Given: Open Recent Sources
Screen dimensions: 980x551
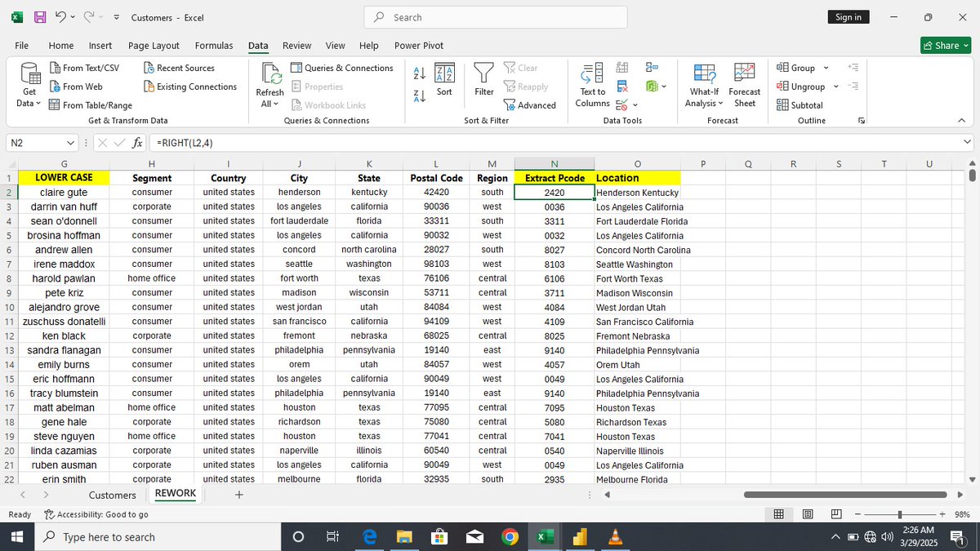Looking at the screenshot, I should [179, 68].
